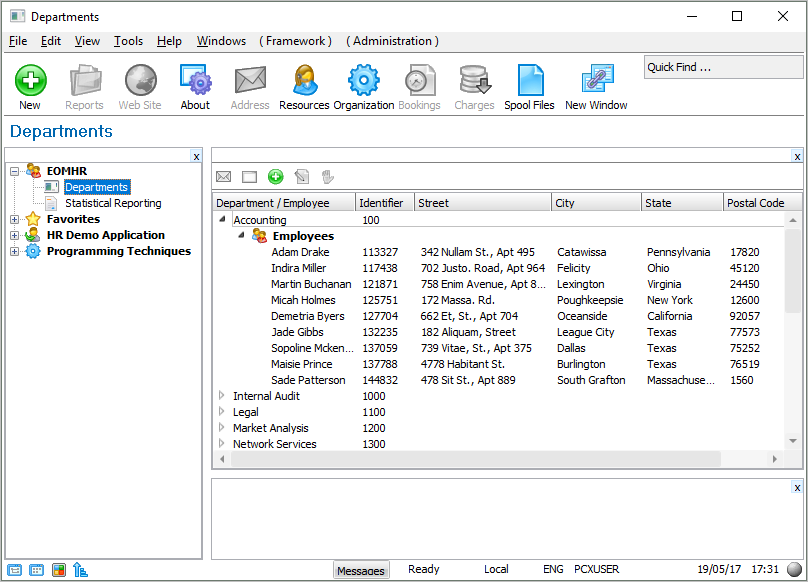This screenshot has height=582, width=808.
Task: Collapse the Accounting department row
Action: click(x=222, y=220)
